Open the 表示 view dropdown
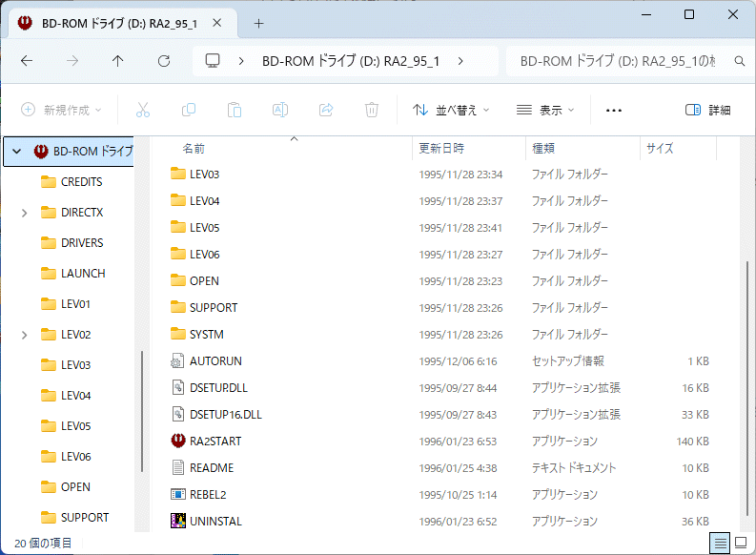The width and height of the screenshot is (756, 555). pos(545,110)
